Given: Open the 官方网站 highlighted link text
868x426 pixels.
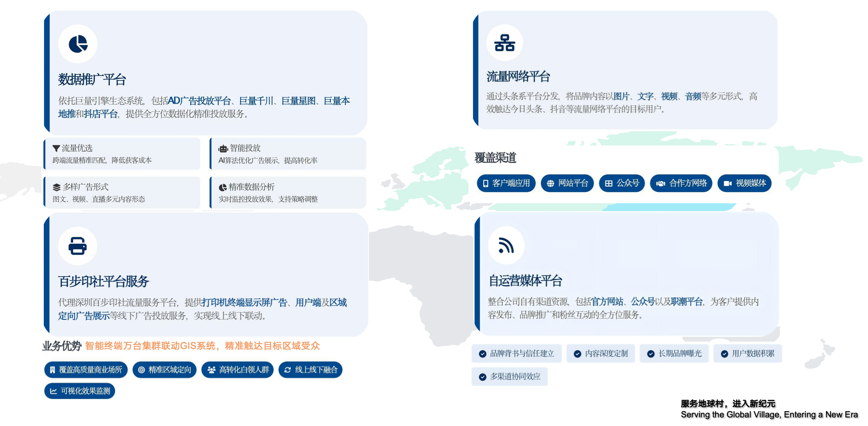Looking at the screenshot, I should point(607,302).
